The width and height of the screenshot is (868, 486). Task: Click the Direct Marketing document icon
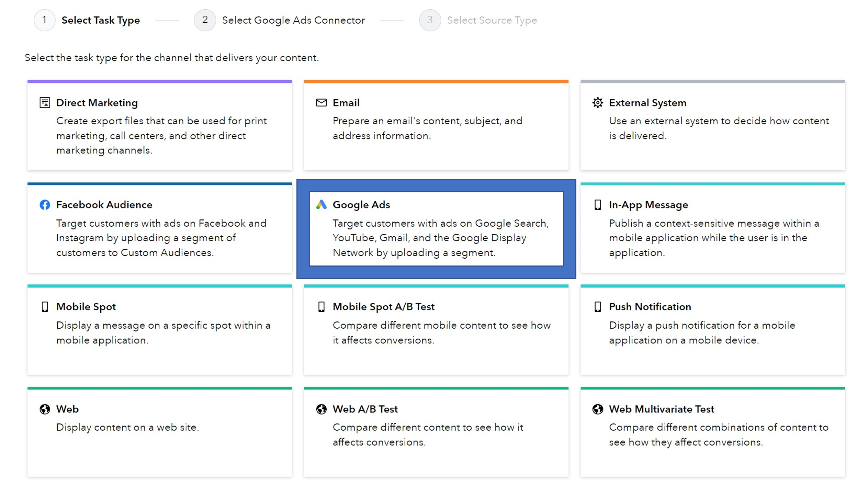tap(45, 102)
